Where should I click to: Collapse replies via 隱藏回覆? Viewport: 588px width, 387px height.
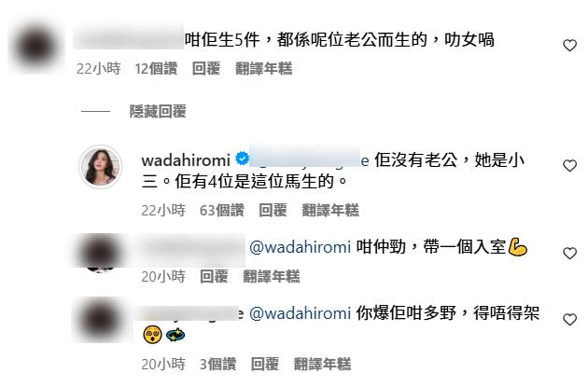click(x=158, y=111)
